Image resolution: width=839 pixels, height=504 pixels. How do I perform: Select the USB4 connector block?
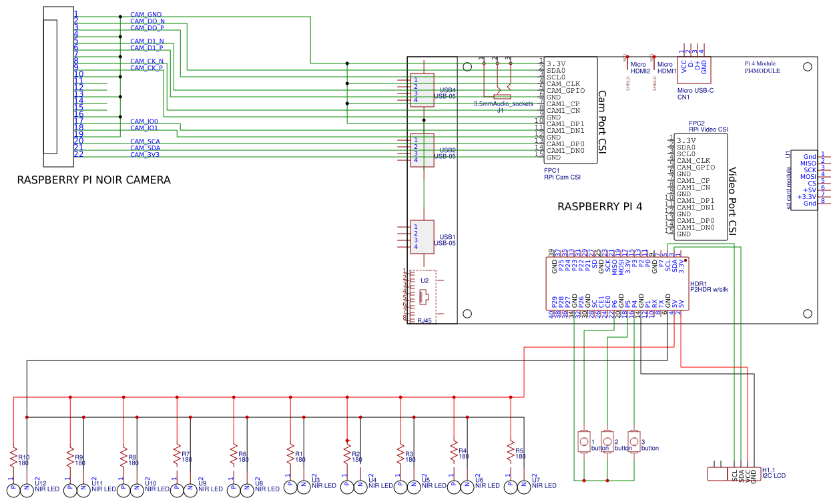coord(422,90)
